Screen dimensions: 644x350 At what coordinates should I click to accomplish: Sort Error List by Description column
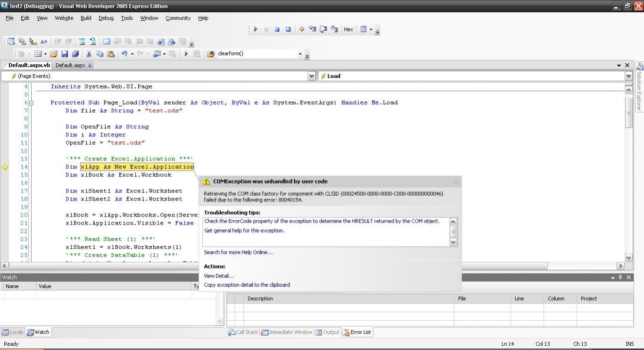pyautogui.click(x=349, y=299)
